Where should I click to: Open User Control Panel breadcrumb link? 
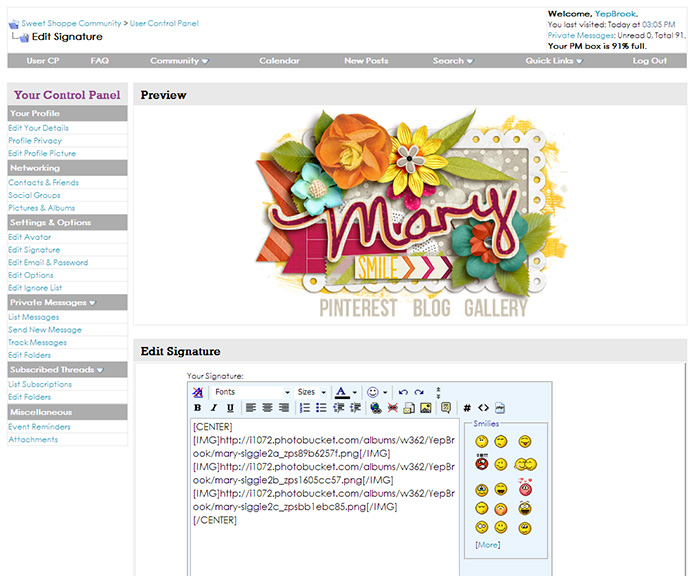(x=164, y=23)
